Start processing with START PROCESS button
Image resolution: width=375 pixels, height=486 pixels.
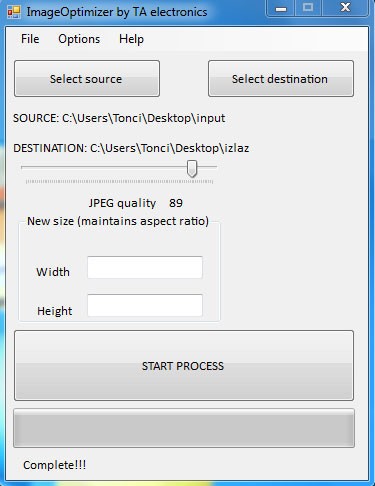pyautogui.click(x=184, y=366)
